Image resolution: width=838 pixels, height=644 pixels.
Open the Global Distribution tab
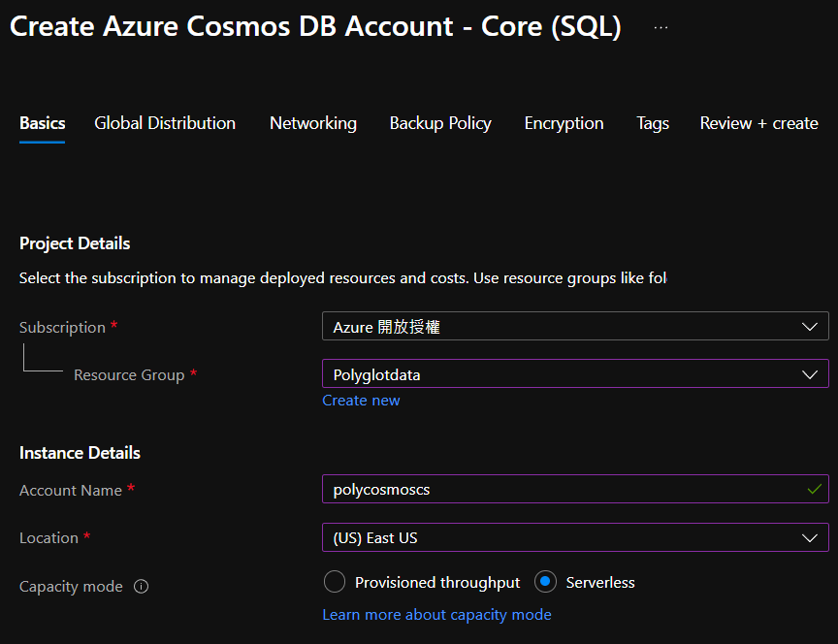pos(165,123)
